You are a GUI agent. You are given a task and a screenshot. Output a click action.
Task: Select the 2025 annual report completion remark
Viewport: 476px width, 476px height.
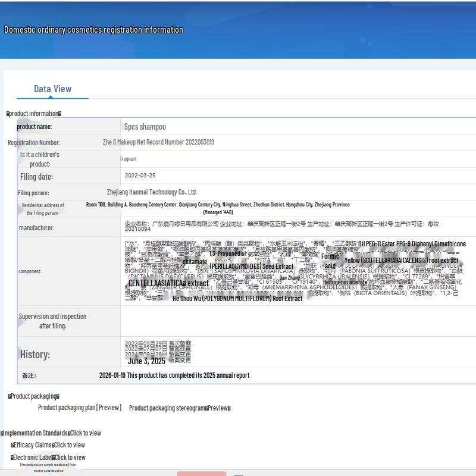coord(174,375)
